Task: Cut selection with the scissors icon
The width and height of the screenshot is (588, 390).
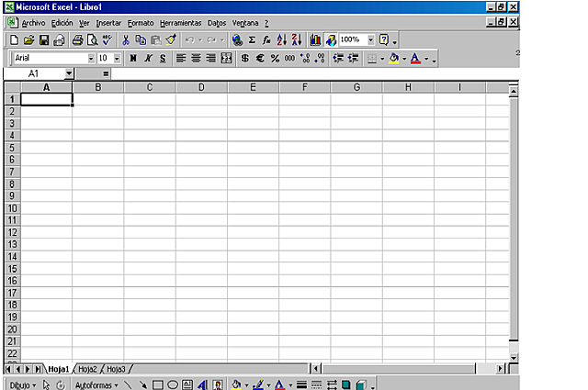Action: [126, 39]
